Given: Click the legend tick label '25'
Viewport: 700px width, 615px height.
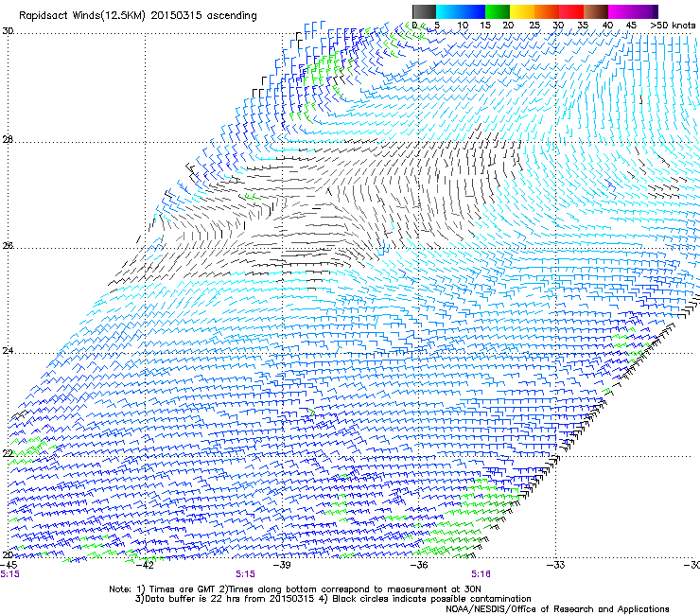Looking at the screenshot, I should click(534, 26).
